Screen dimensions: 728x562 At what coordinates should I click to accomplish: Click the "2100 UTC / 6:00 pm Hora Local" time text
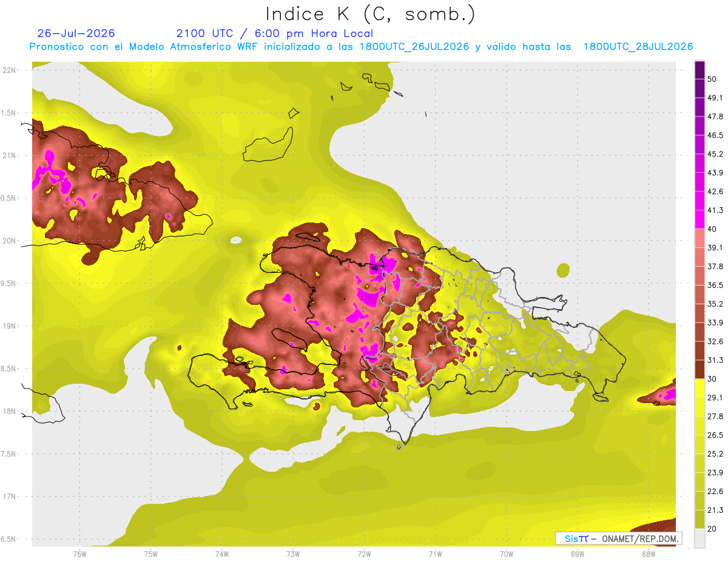(x=275, y=33)
